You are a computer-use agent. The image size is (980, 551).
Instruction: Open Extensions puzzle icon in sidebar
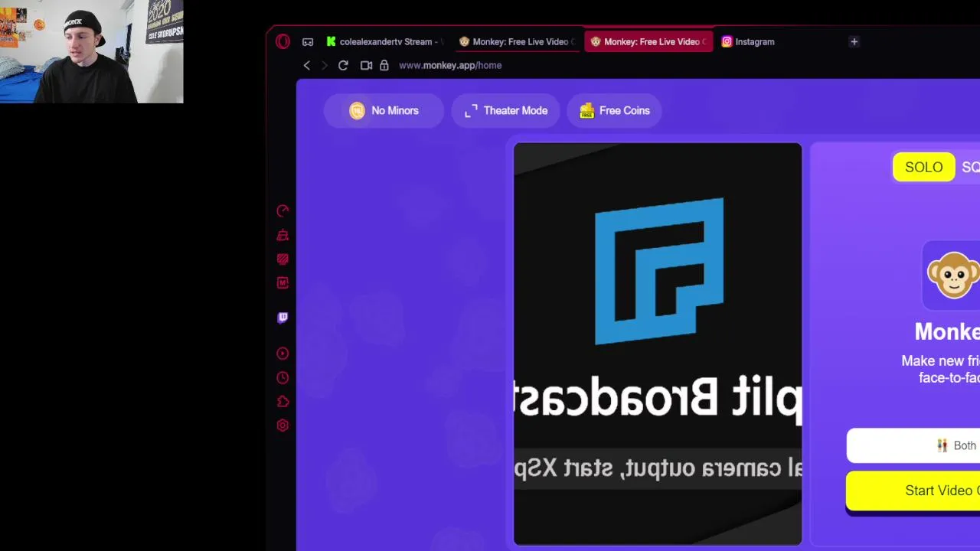pyautogui.click(x=283, y=402)
